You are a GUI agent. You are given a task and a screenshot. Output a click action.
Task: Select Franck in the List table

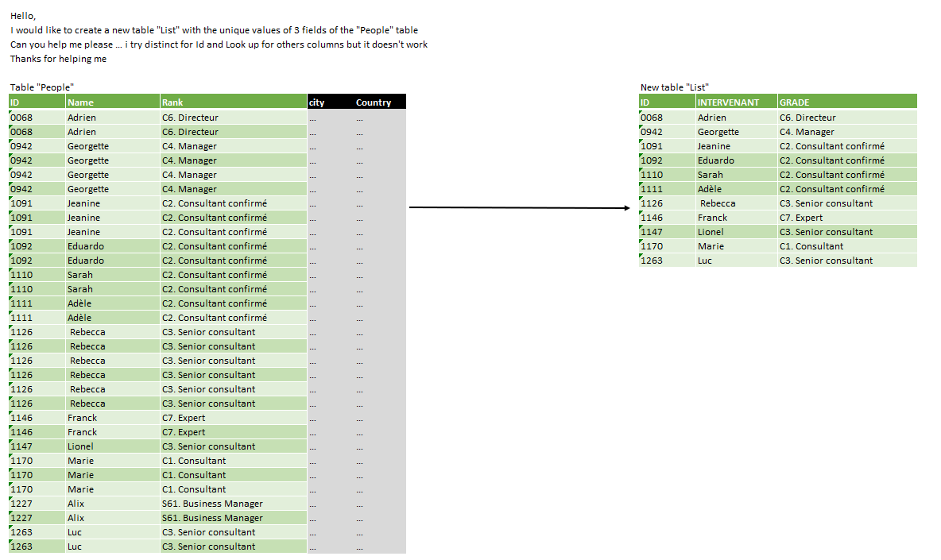737,218
